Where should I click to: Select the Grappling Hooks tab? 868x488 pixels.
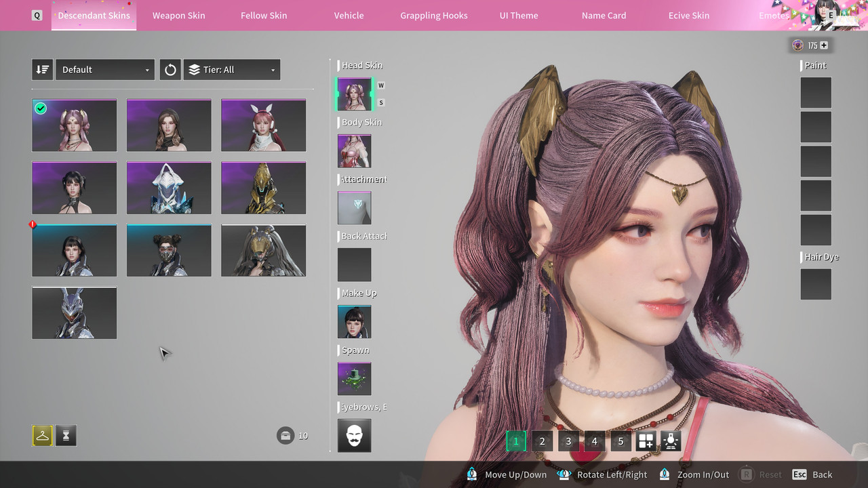434,15
